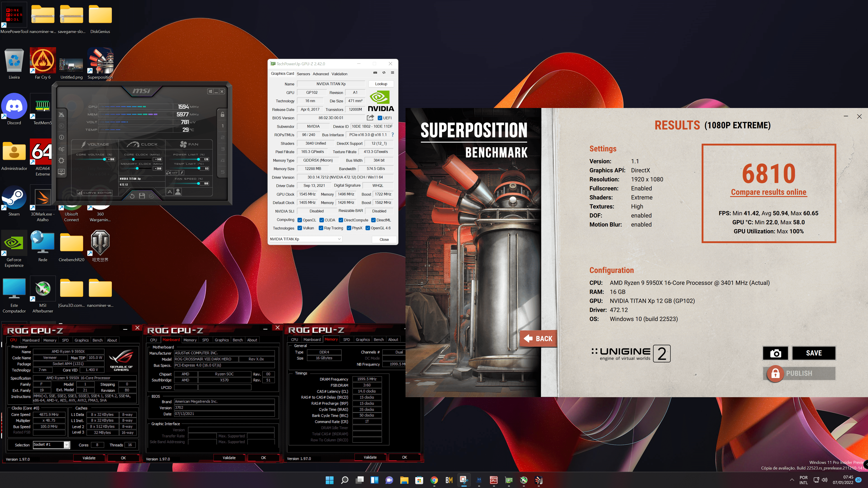Image resolution: width=868 pixels, height=488 pixels.
Task: Toggle the Afterburner profile lock icon
Action: coord(222,115)
